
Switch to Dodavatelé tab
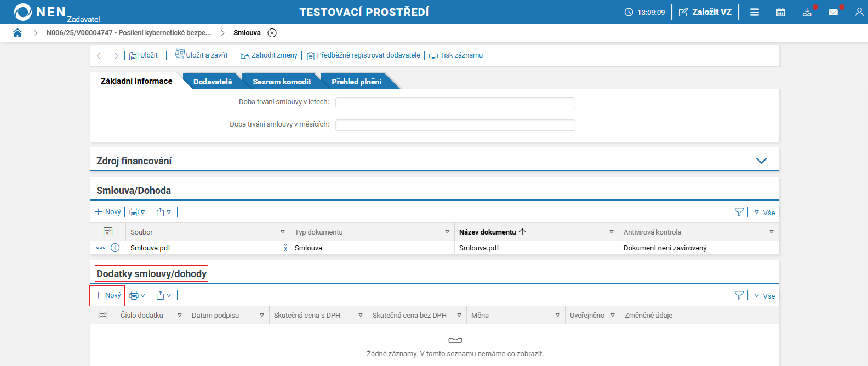(213, 82)
